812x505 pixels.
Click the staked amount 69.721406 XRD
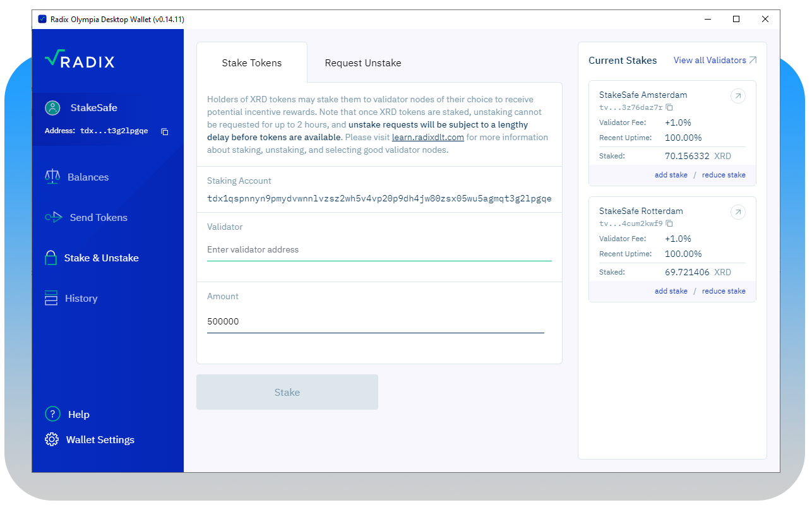point(698,272)
